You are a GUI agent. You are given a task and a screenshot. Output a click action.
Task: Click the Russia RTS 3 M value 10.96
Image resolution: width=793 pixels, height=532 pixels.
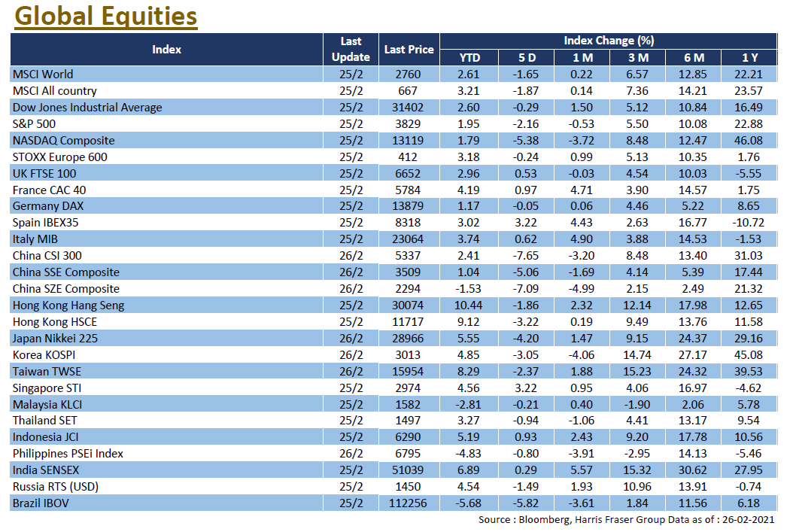[637, 487]
